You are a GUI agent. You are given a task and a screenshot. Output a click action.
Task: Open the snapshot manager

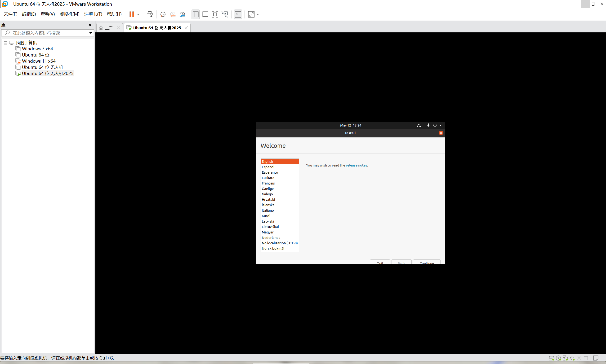click(x=182, y=14)
